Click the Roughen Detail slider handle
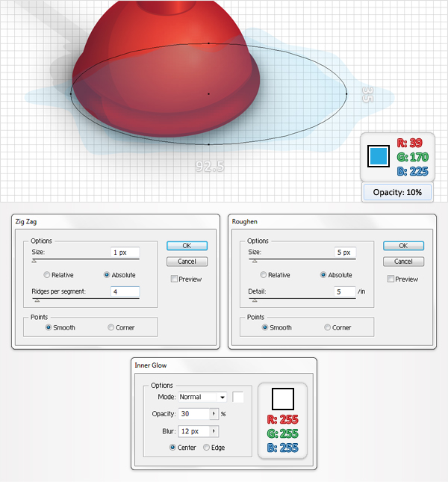The width and height of the screenshot is (448, 482). coord(255,300)
